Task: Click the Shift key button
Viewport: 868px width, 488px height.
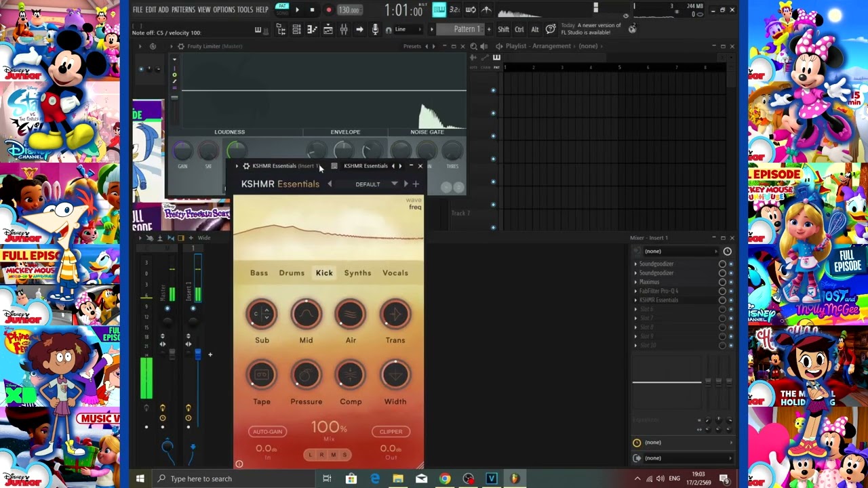Action: [x=503, y=29]
